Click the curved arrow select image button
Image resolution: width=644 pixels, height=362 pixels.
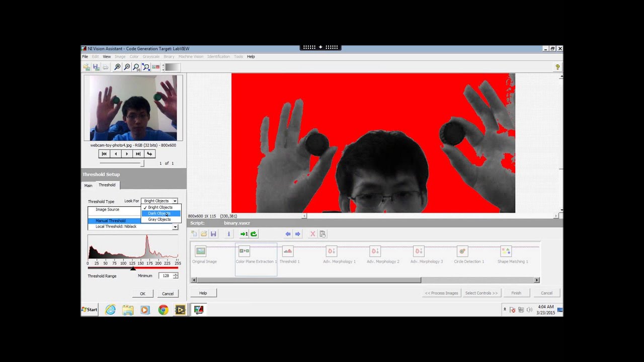[149, 154]
